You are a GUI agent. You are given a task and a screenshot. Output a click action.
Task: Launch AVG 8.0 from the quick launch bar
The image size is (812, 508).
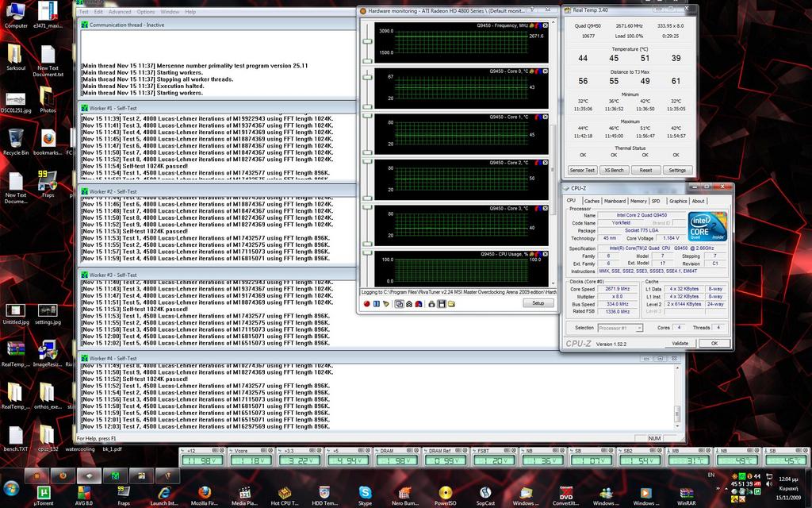coord(84,495)
